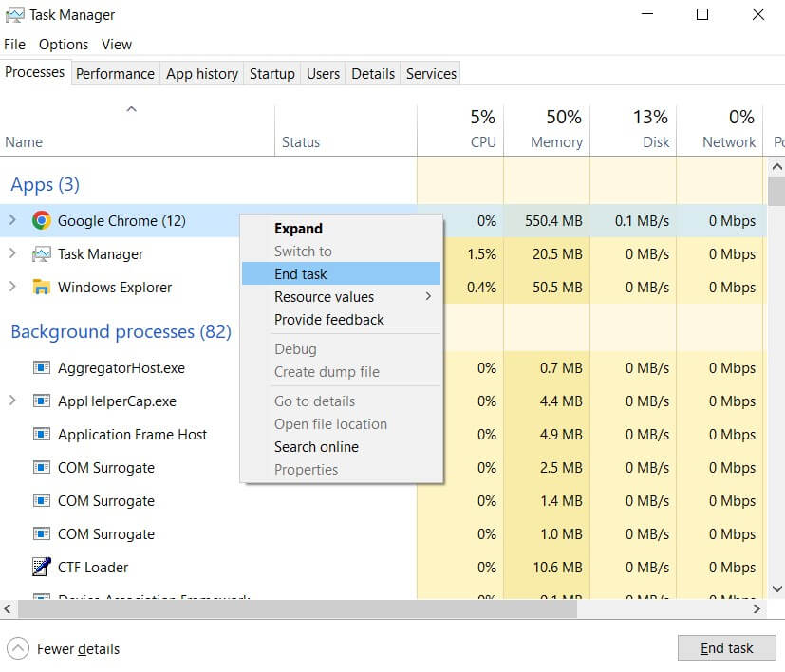Click Windows Explorer's 50.5 MB memory value

(557, 288)
